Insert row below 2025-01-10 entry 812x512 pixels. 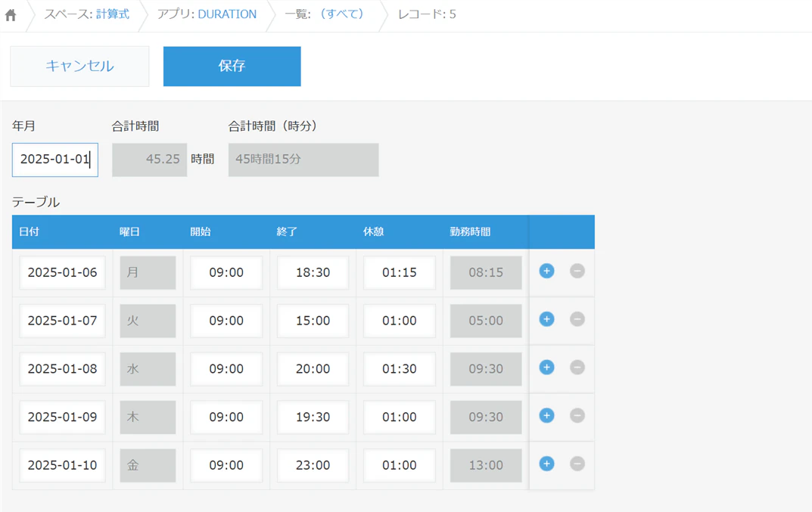[x=546, y=464]
